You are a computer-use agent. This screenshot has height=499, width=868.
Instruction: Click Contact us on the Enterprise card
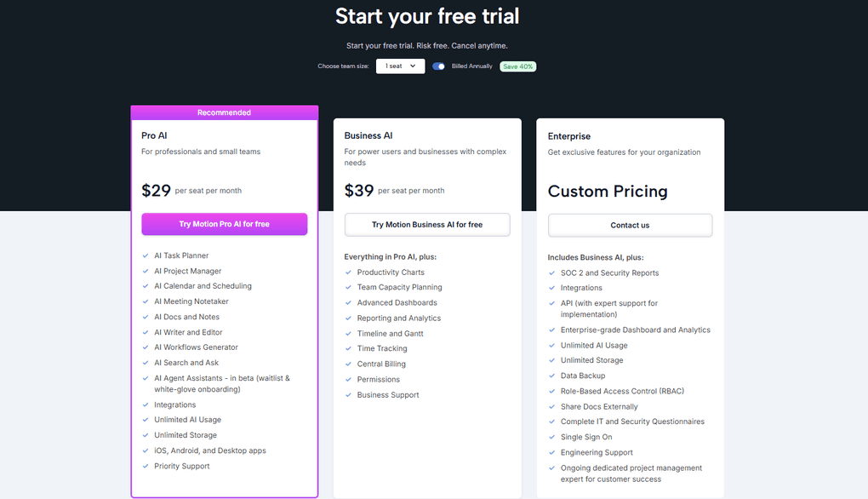(630, 225)
